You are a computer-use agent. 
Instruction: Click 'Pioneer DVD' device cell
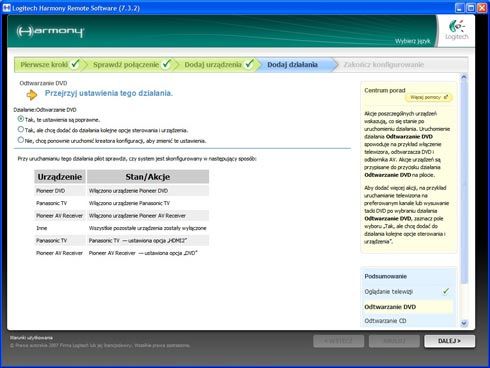(60, 191)
